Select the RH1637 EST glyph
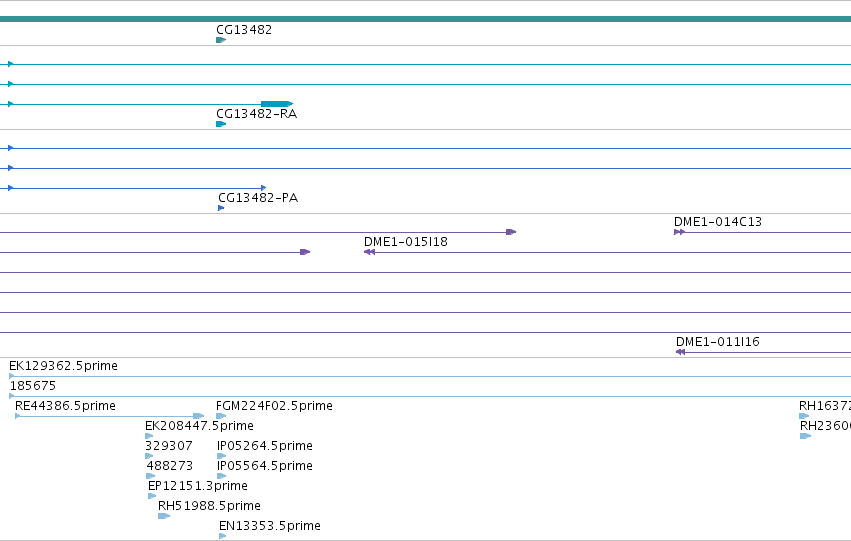This screenshot has width=851, height=541. 804,416
